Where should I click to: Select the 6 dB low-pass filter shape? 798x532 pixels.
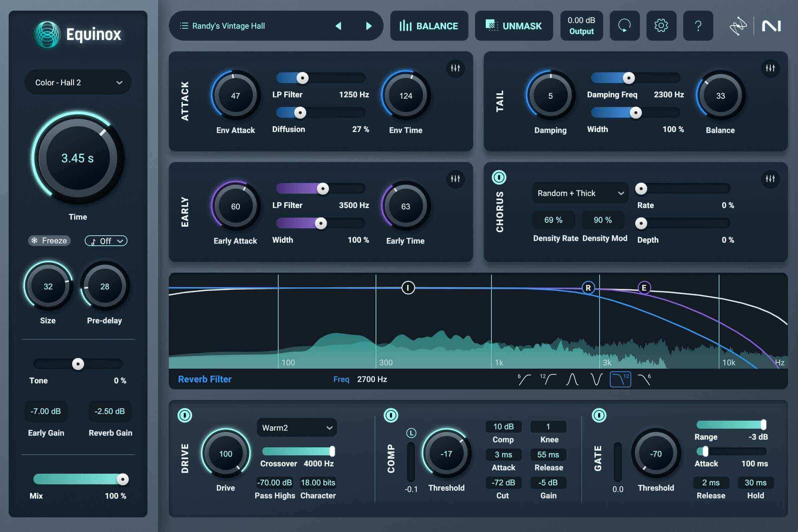tap(644, 379)
